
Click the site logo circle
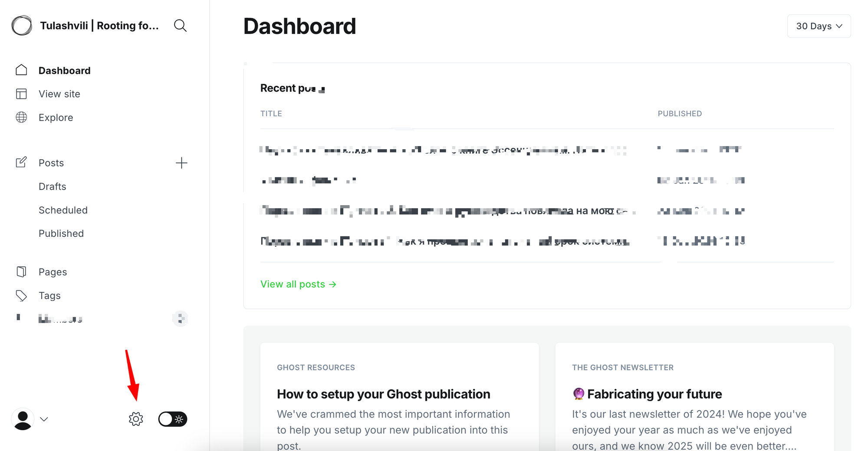[22, 26]
